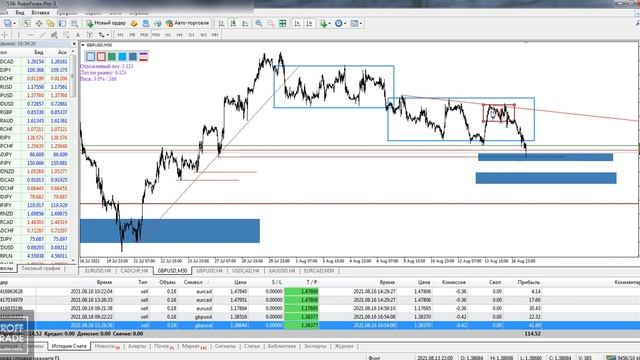
Task: Click the Market Watch vertical scrollbar
Action: click(73, 155)
